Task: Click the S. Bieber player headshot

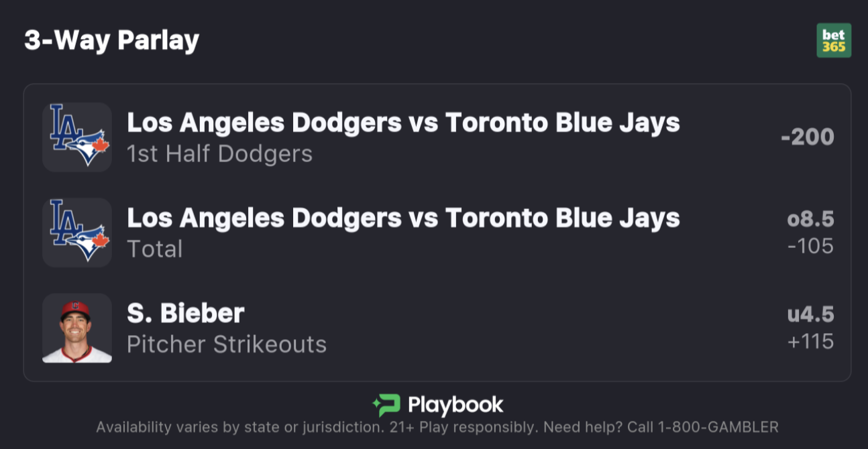Action: point(77,328)
